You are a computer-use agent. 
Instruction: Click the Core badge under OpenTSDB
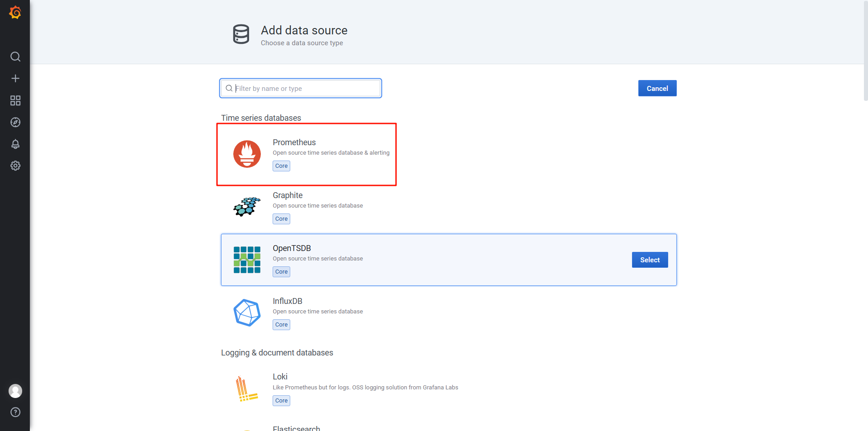pyautogui.click(x=281, y=272)
